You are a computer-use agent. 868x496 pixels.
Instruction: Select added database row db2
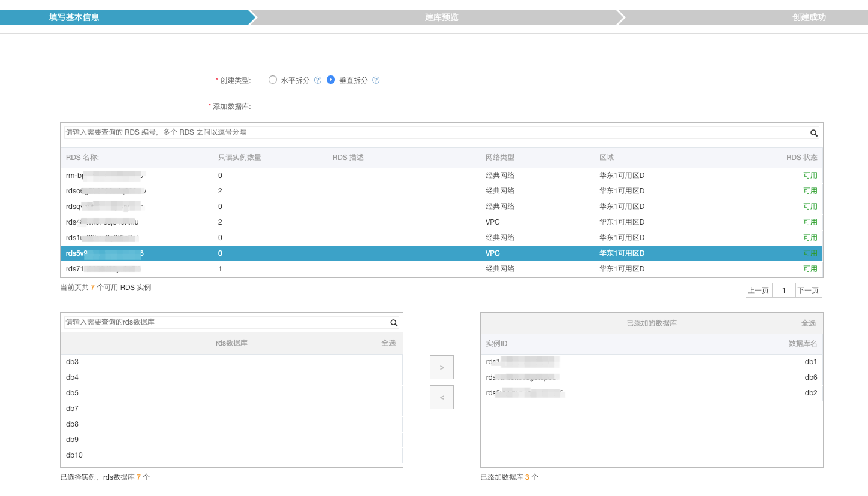click(652, 393)
